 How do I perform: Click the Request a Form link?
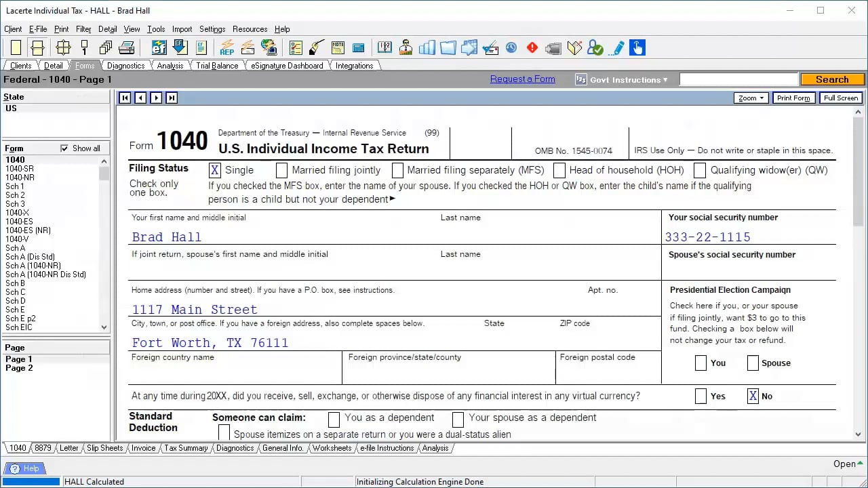[x=523, y=79]
